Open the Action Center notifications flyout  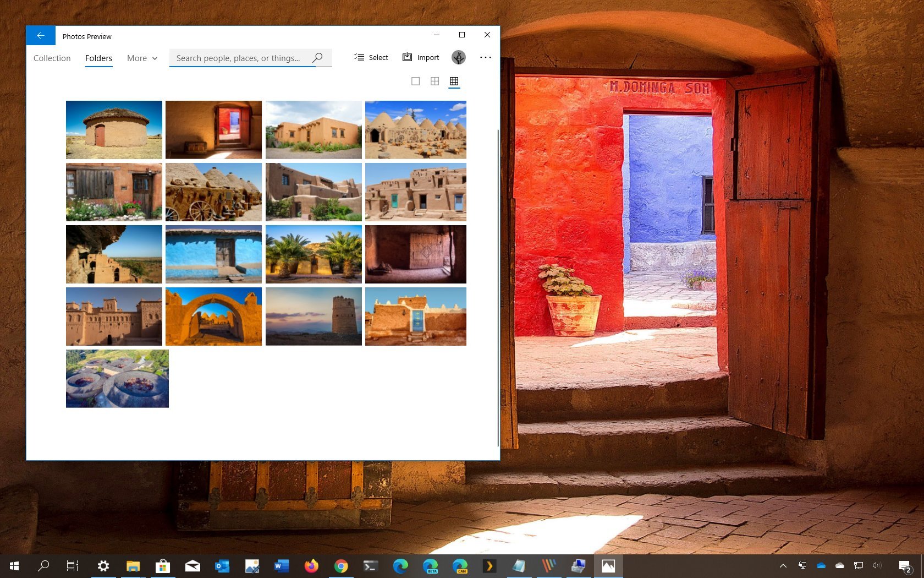click(x=905, y=565)
